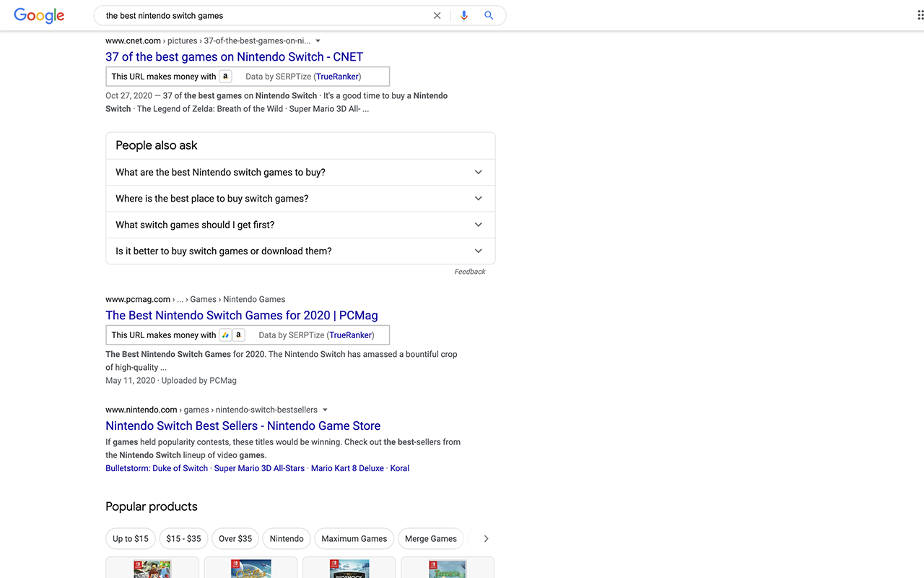Screen dimensions: 924x578
Task: Select the "Nintendo" filter chip
Action: click(x=287, y=538)
